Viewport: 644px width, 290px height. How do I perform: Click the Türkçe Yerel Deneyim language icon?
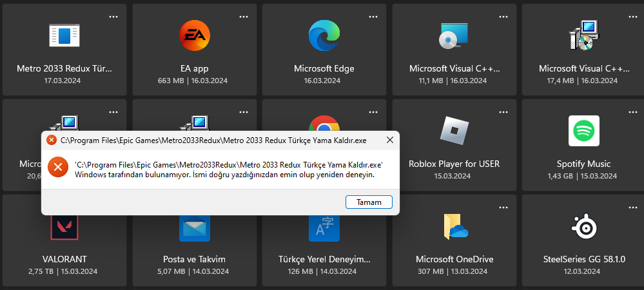coord(324,228)
